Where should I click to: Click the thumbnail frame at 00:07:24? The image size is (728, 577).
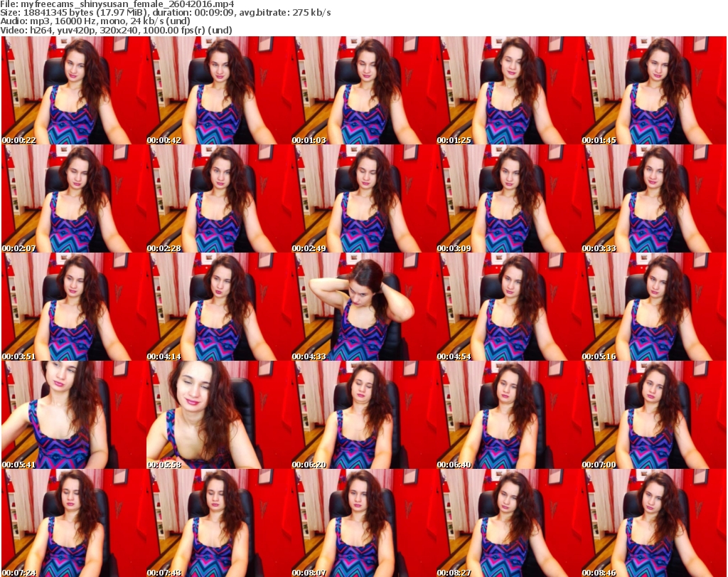point(74,523)
